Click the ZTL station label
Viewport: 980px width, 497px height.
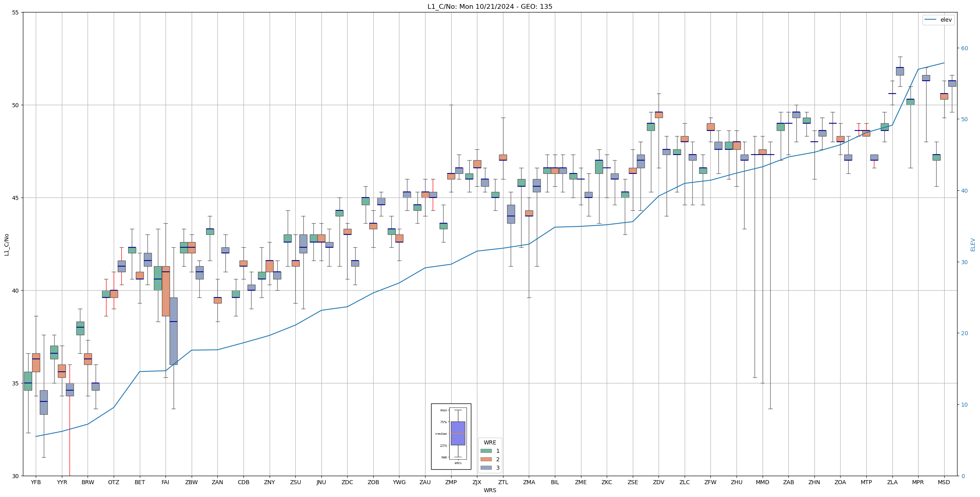503,482
